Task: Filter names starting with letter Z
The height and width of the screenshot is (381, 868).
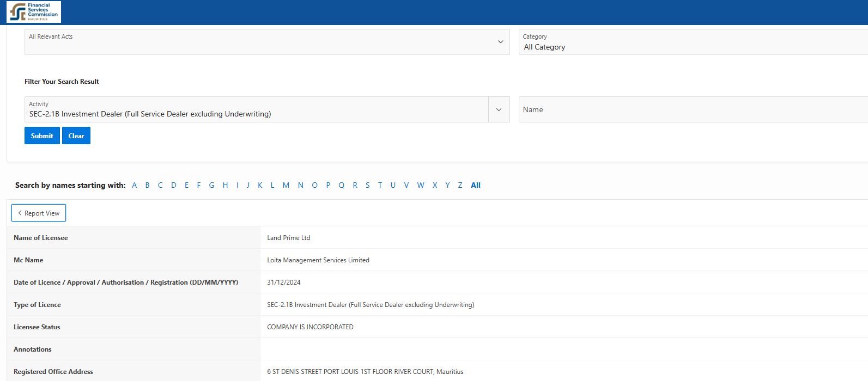Action: click(460, 185)
